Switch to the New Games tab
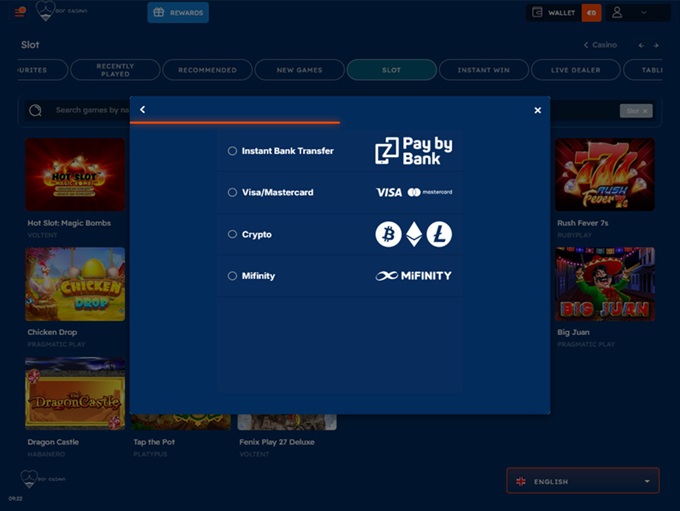 pos(299,70)
